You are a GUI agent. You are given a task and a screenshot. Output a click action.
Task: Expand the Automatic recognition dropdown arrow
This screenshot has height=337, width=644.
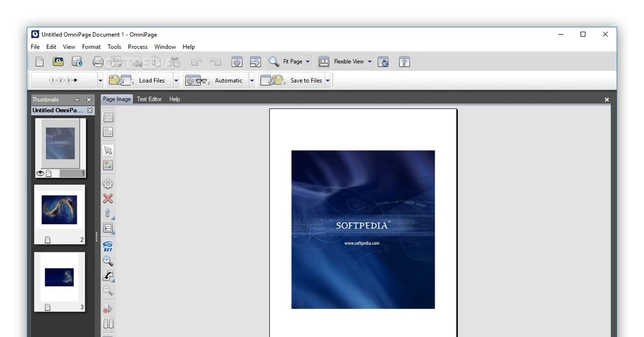point(252,80)
